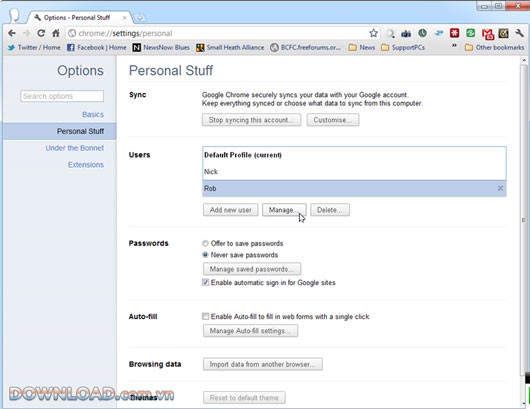Open Small Heath Alliance bookmark
This screenshot has width=530, height=409.
point(230,47)
